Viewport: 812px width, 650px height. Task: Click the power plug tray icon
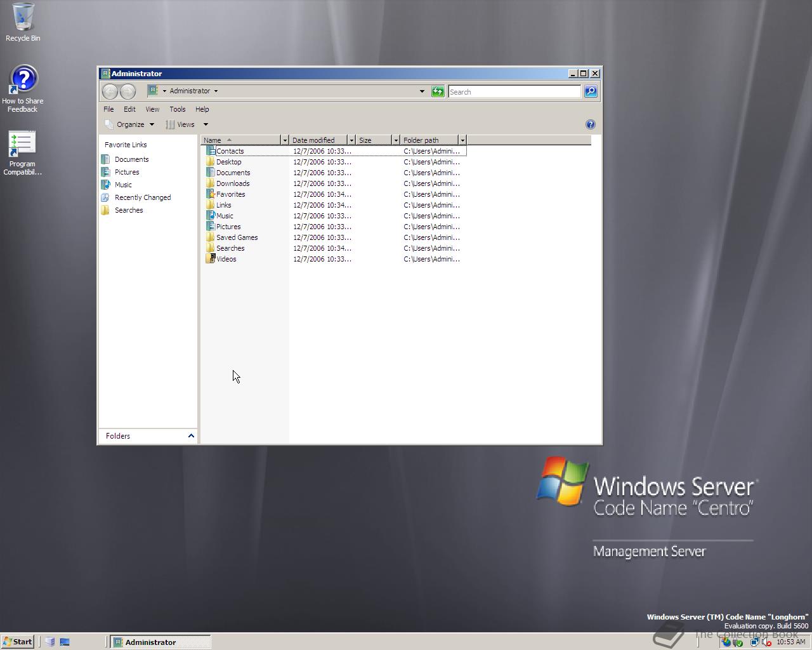tap(738, 642)
